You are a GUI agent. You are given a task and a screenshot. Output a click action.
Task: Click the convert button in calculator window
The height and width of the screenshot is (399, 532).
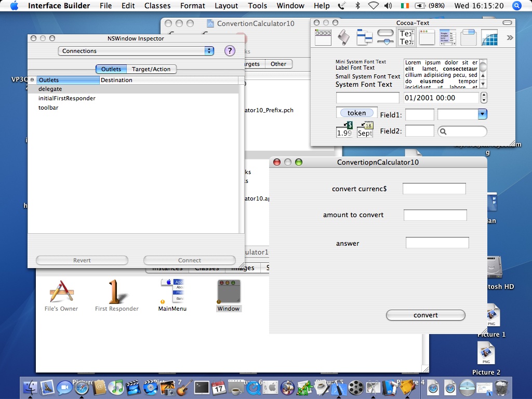(425, 315)
